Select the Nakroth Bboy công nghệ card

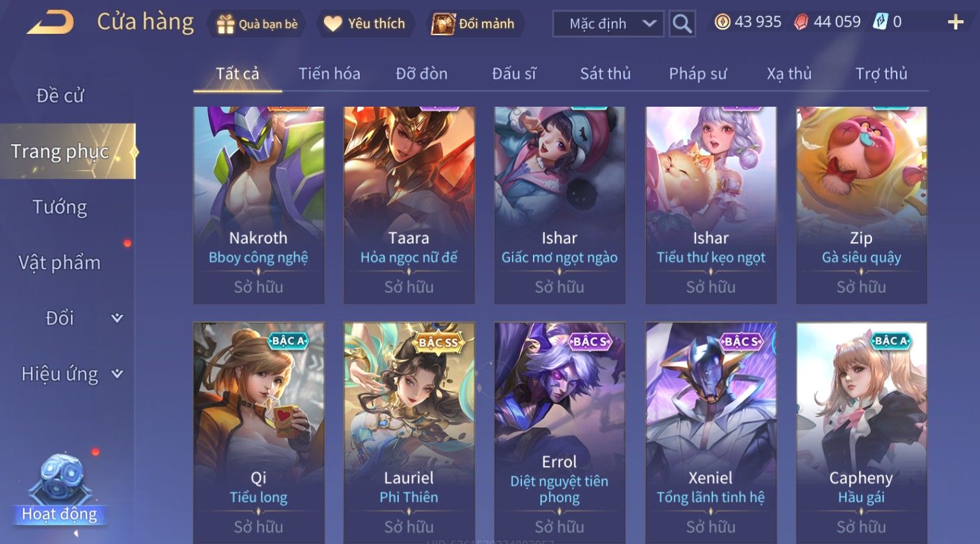[x=258, y=205]
